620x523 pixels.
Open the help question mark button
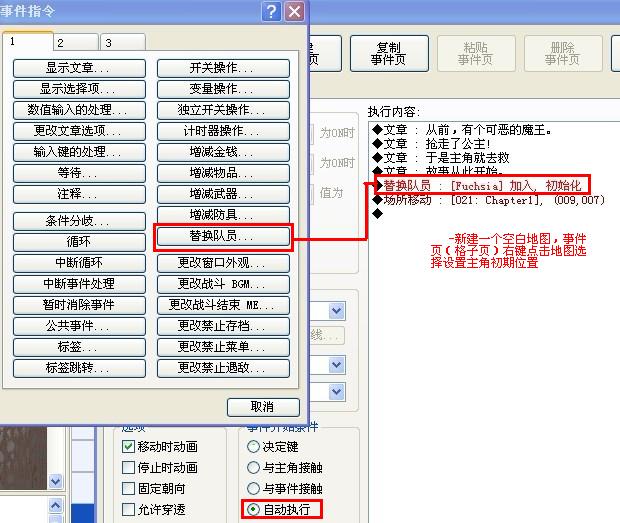point(271,12)
